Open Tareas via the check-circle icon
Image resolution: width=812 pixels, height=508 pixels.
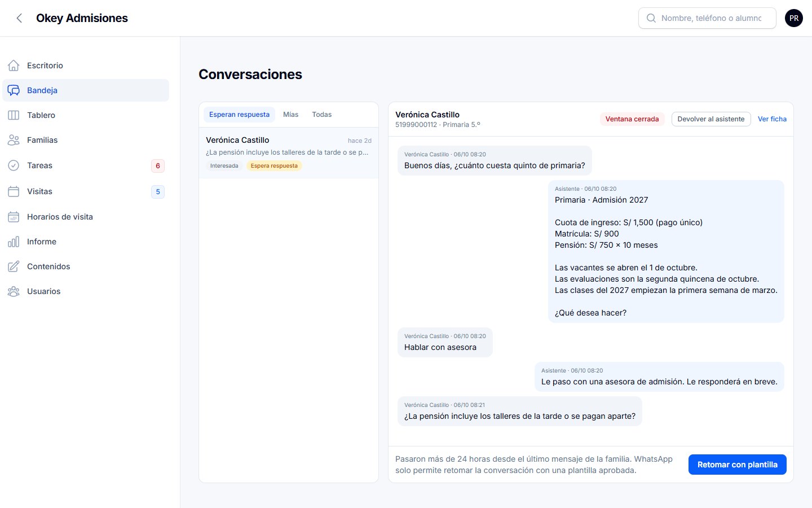click(x=14, y=165)
